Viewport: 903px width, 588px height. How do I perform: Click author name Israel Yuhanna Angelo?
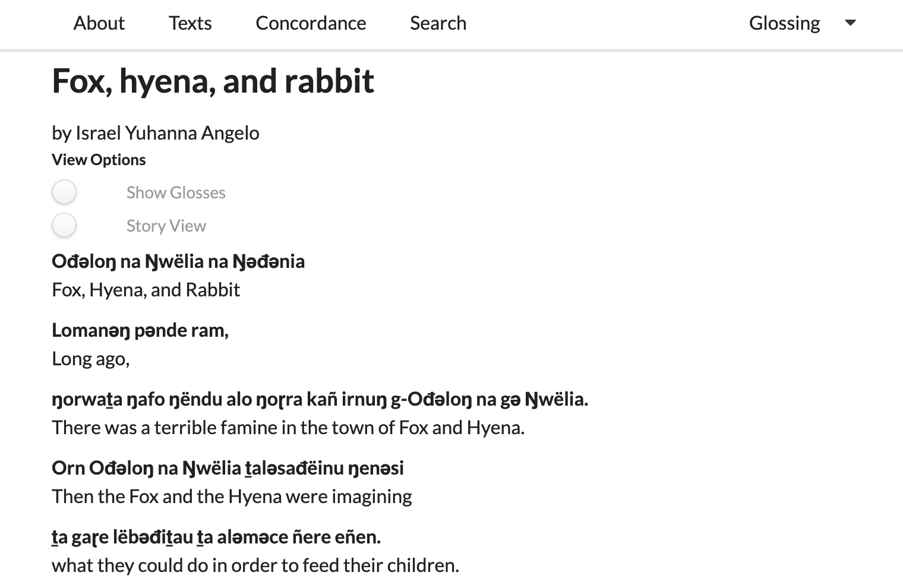click(x=168, y=133)
